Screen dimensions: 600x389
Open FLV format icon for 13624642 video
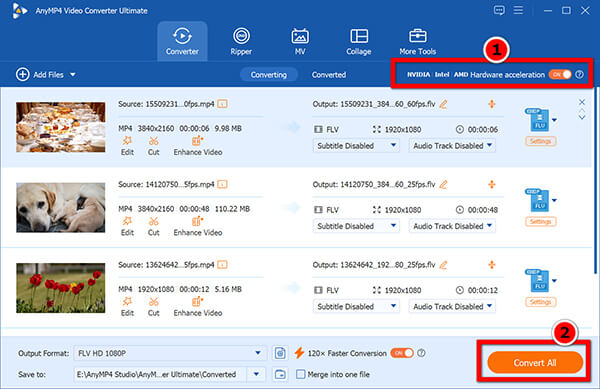pyautogui.click(x=537, y=280)
